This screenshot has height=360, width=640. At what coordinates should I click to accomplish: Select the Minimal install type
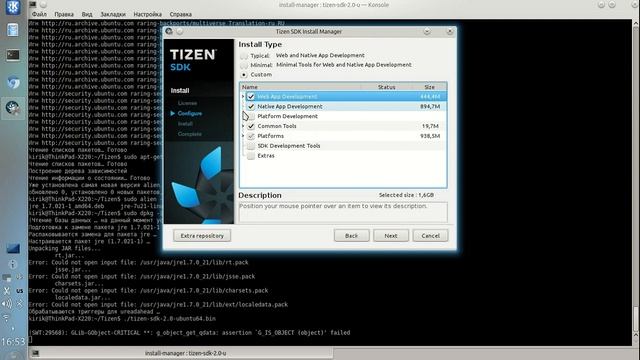click(x=244, y=65)
